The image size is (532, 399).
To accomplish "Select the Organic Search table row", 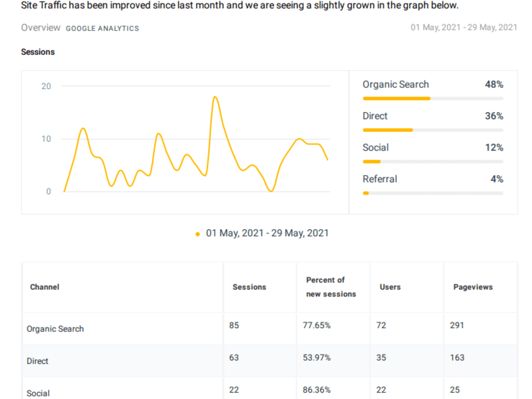I will (x=270, y=329).
